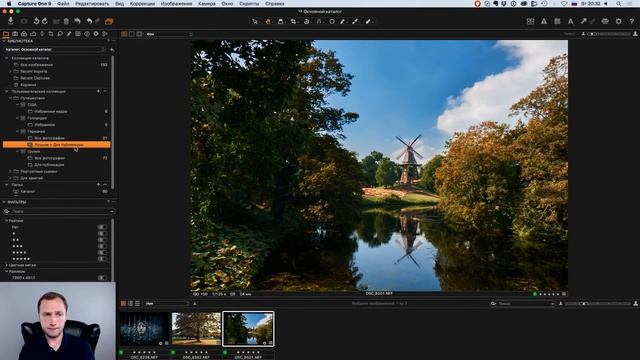Toggle the one-star rating filter
640x360 pixels.
tap(102, 233)
